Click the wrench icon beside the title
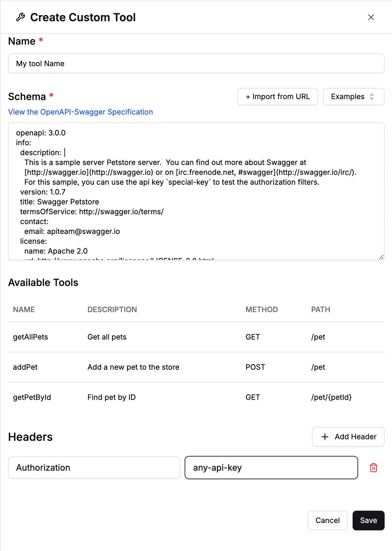The image size is (392, 551). (x=21, y=17)
